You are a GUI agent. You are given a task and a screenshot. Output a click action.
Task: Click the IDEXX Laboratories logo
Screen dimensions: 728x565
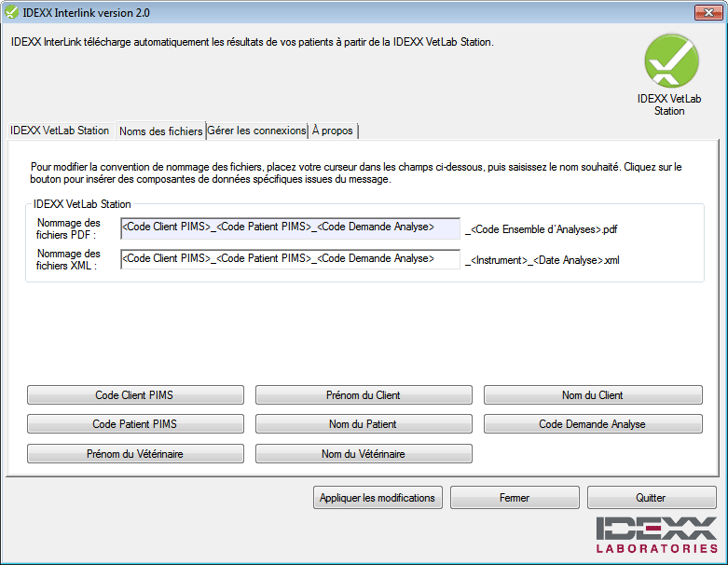pyautogui.click(x=657, y=535)
